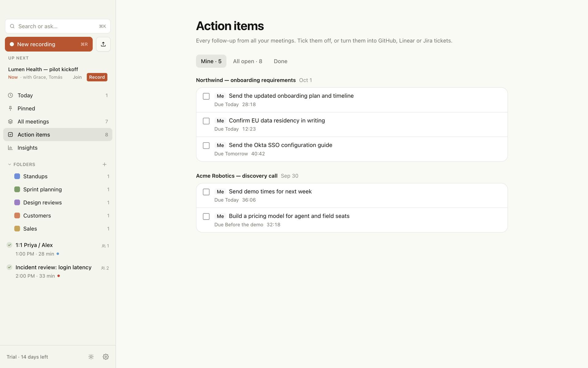The image size is (588, 368).
Task: Click the bar chart icon for Insights
Action: pos(10,148)
